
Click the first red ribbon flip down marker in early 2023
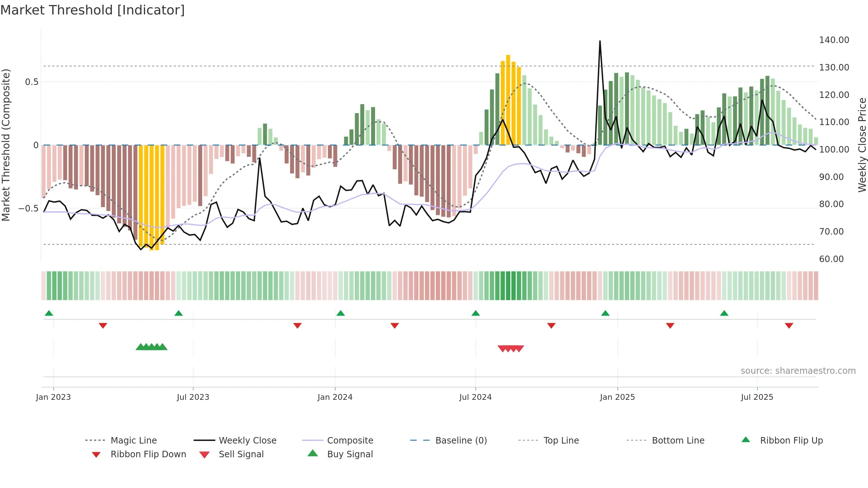[x=103, y=326]
